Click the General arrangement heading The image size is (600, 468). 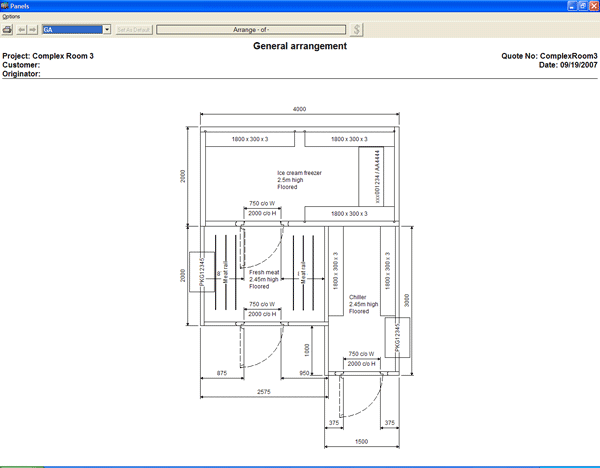click(300, 46)
